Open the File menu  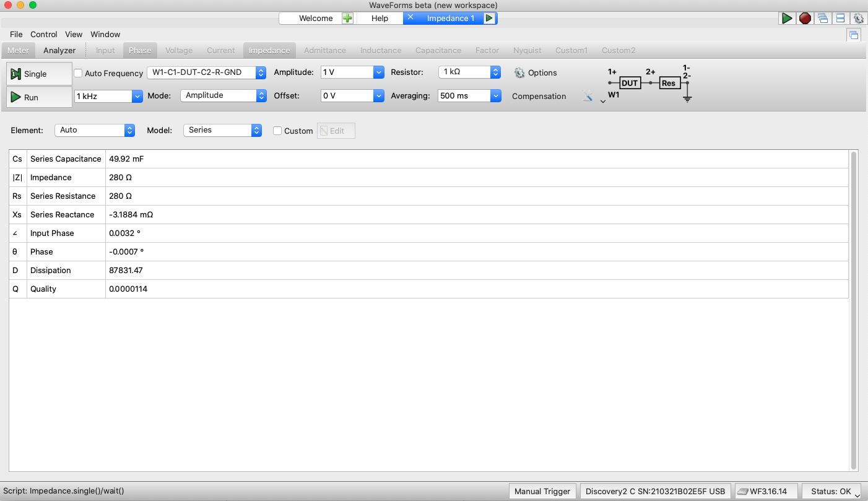pos(16,35)
